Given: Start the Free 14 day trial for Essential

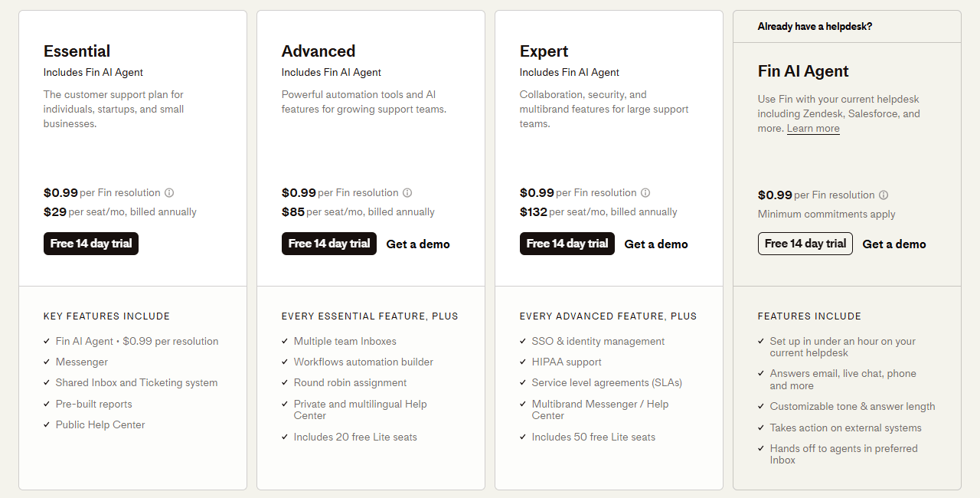Looking at the screenshot, I should pos(90,243).
